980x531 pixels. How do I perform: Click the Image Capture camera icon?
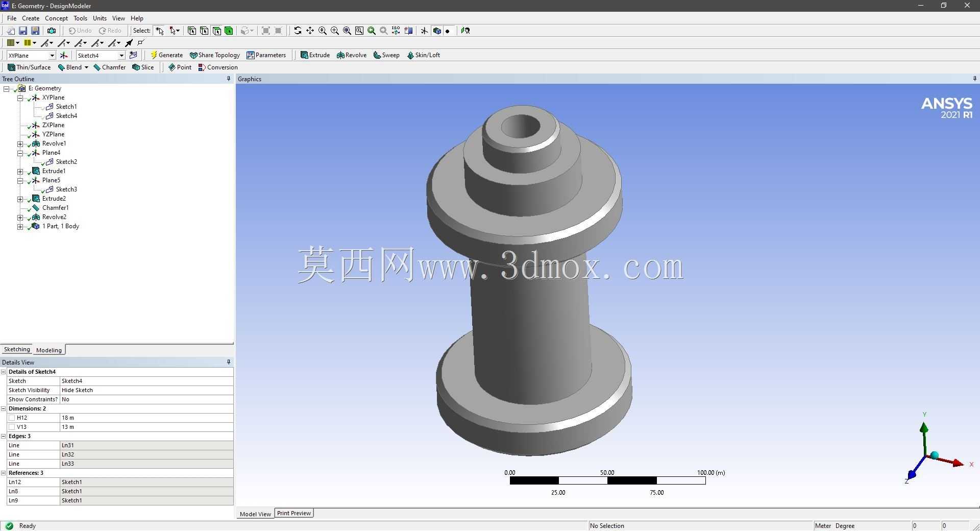(x=52, y=31)
